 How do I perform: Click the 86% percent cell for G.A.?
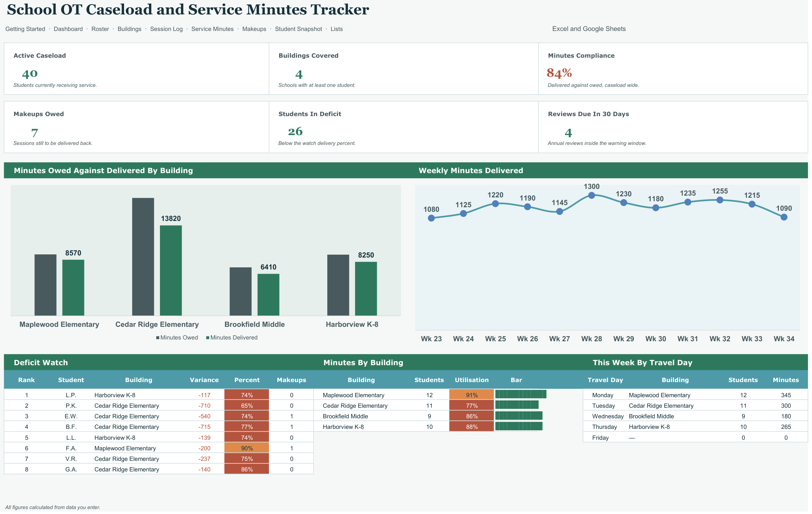(x=247, y=469)
